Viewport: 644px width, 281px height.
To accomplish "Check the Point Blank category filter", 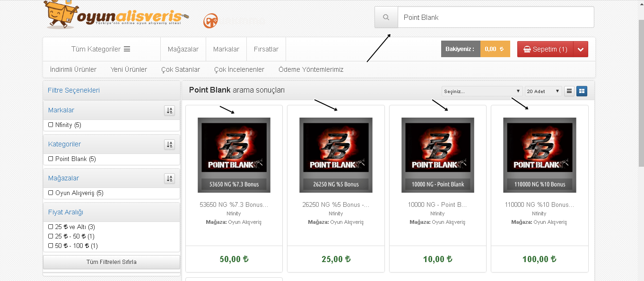I will (51, 159).
